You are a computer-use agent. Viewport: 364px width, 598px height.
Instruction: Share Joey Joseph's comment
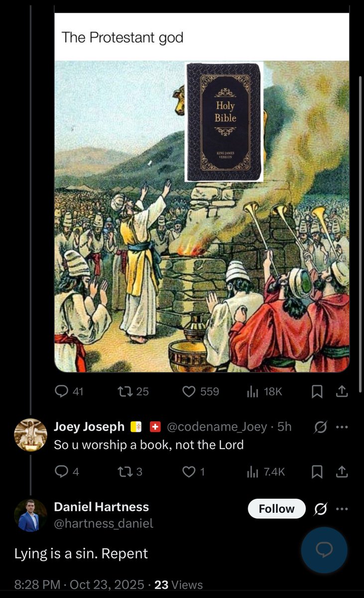(342, 472)
